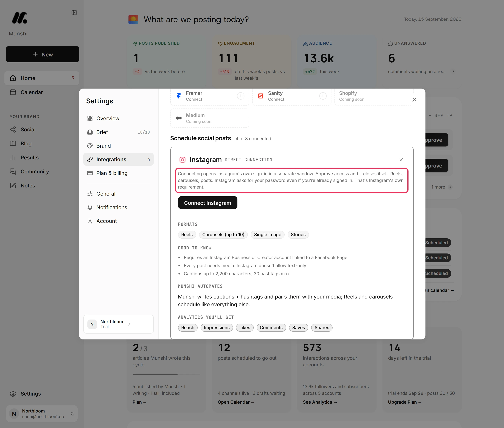Image resolution: width=504 pixels, height=428 pixels.
Task: Click the Sanity logo icon
Action: coord(261,96)
